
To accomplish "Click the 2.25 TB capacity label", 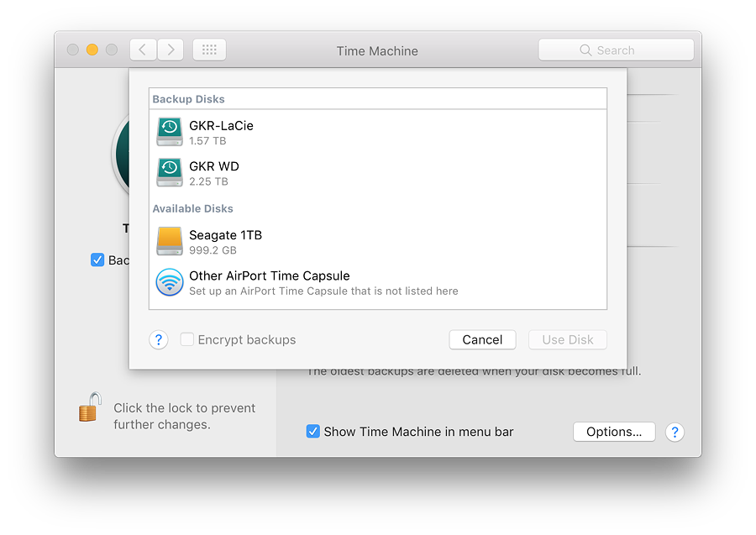I will tap(208, 181).
